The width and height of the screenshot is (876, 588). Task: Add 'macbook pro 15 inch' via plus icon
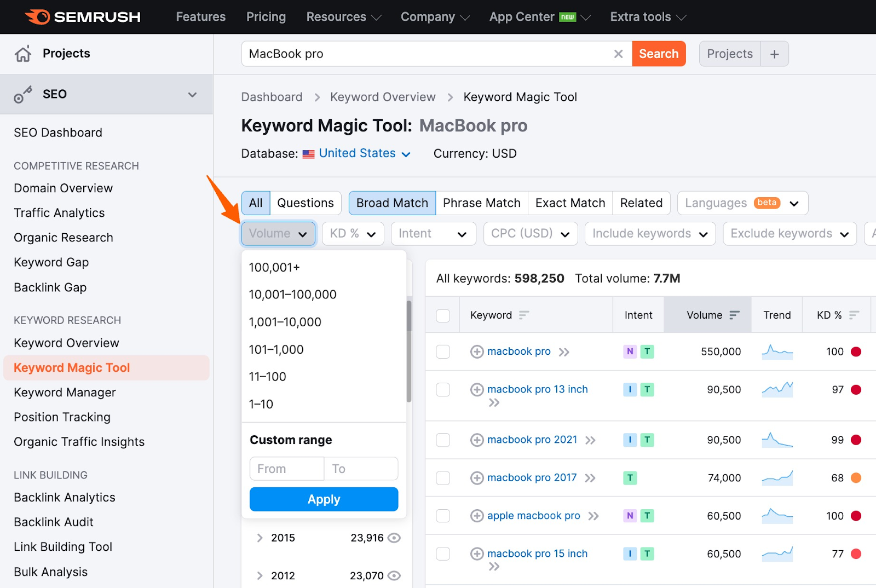(477, 554)
